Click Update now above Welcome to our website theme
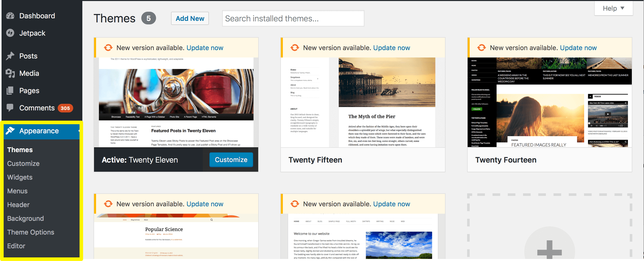This screenshot has width=644, height=261. click(x=392, y=204)
